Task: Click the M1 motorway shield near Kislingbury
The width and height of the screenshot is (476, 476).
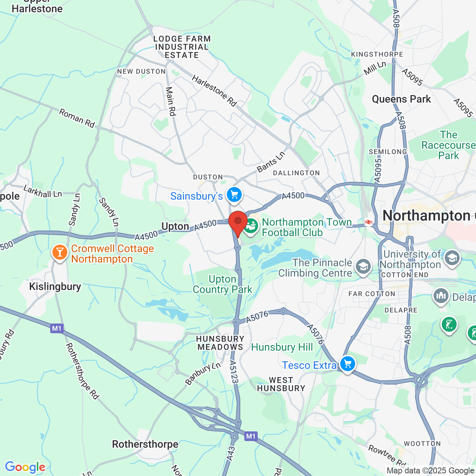Action: [x=57, y=328]
